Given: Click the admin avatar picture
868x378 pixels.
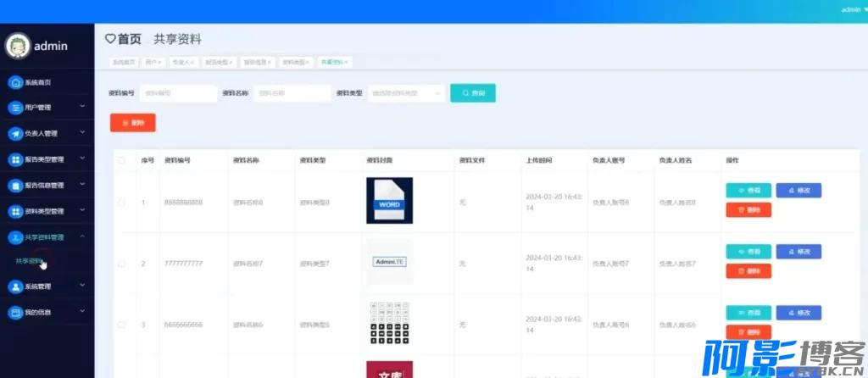Looking at the screenshot, I should [16, 47].
